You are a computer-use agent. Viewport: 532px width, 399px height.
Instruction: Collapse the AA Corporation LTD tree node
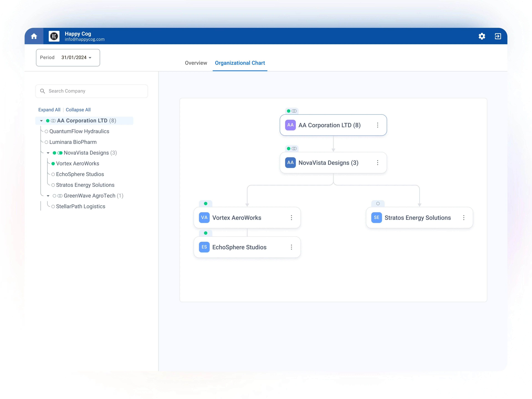pos(41,121)
